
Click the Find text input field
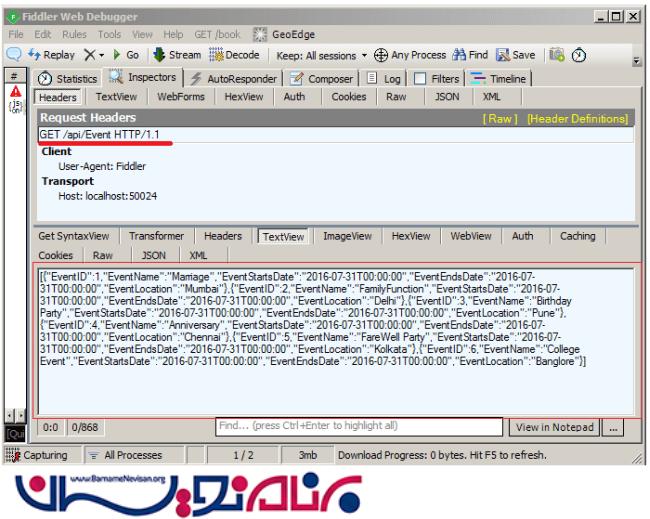359,427
